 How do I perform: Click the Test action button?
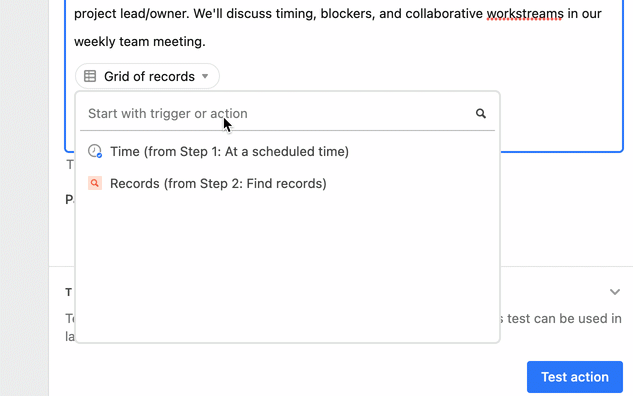coord(574,377)
